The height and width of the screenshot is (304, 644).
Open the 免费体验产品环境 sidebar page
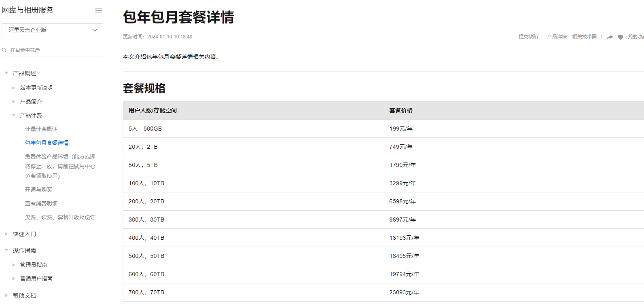click(60, 166)
